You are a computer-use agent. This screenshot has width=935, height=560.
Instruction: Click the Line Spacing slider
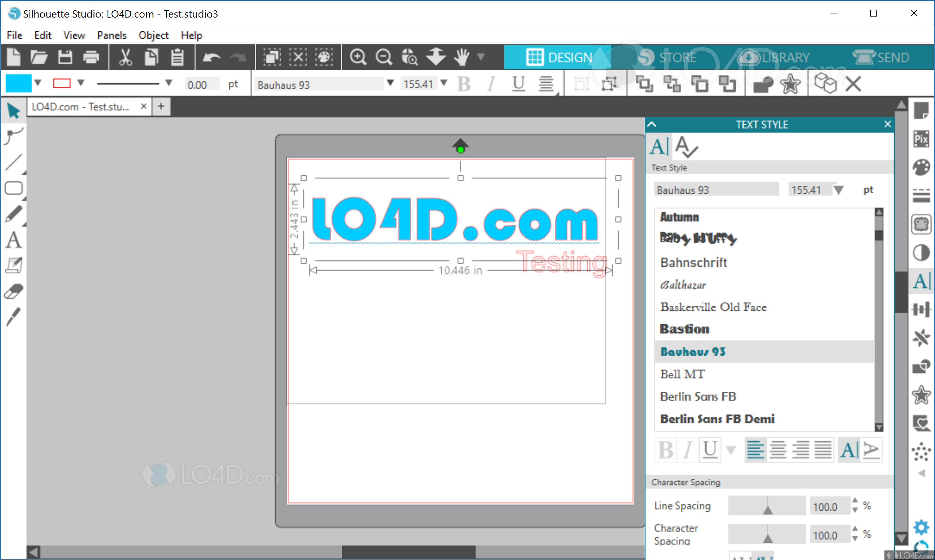point(767,506)
